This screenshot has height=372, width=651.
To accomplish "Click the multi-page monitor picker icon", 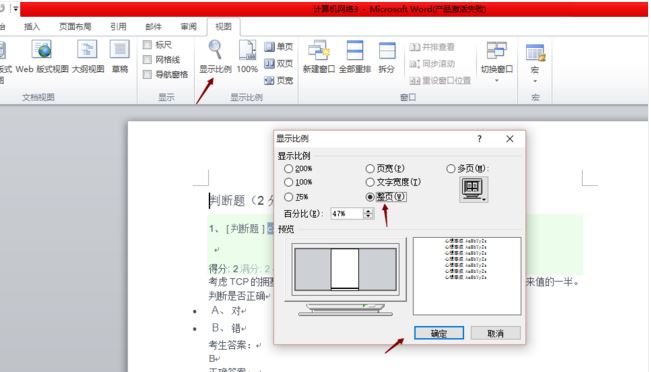I will pyautogui.click(x=474, y=189).
